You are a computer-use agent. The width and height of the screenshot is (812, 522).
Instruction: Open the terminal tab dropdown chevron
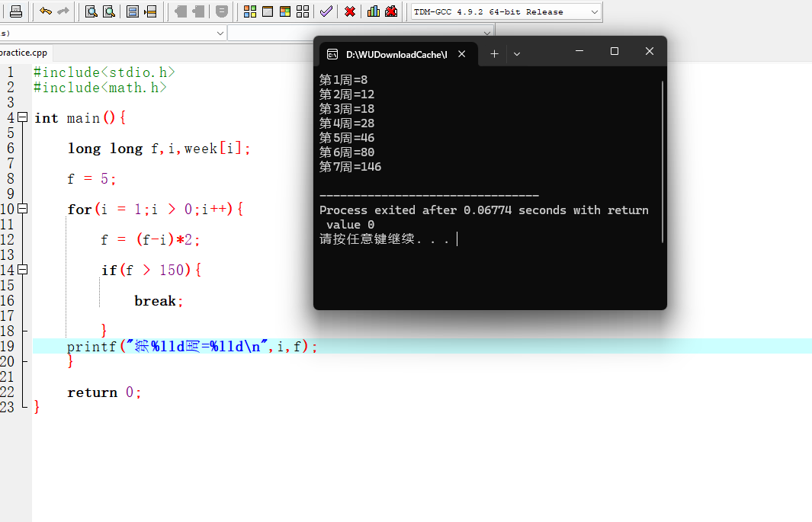pyautogui.click(x=517, y=54)
